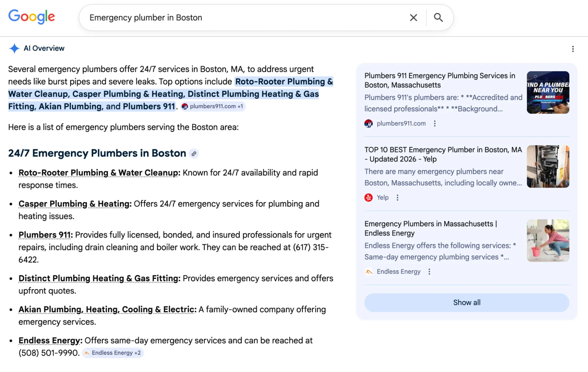Copy link icon beside 24/7 Emergency Plumbers heading
Viewport: 588px width, 372px height.
(x=194, y=154)
